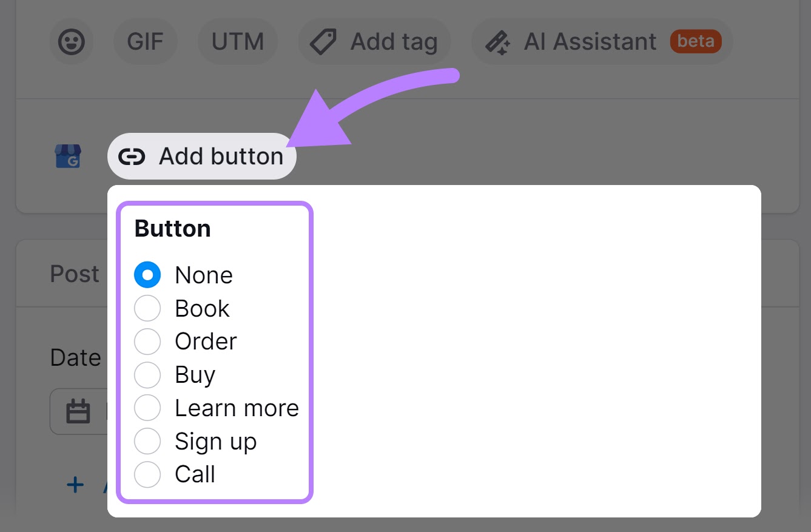Click the link icon inside Add button
This screenshot has width=811, height=532.
pyautogui.click(x=132, y=156)
